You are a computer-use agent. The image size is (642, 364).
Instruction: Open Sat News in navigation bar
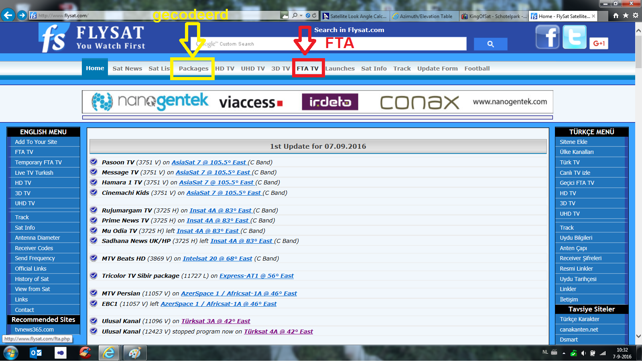pos(127,69)
